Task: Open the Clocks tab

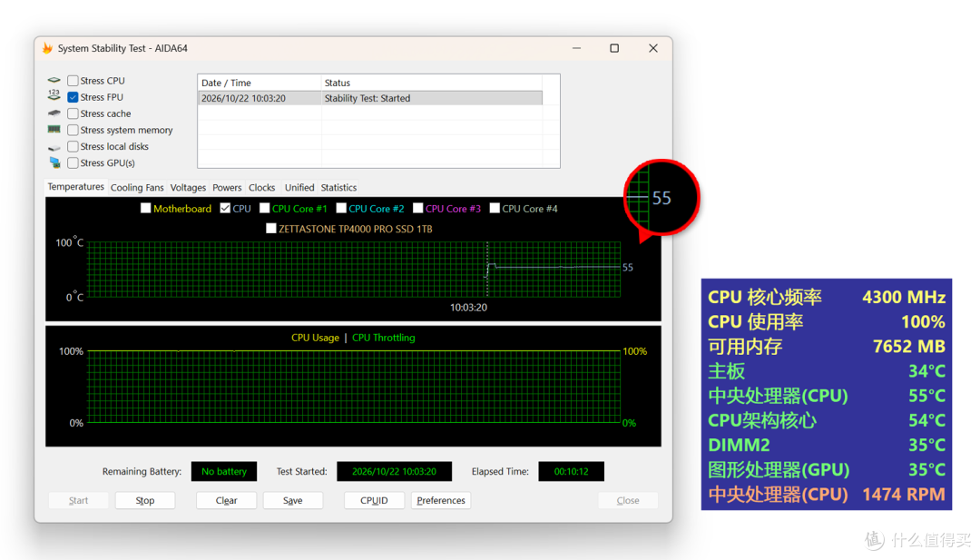Action: (262, 188)
